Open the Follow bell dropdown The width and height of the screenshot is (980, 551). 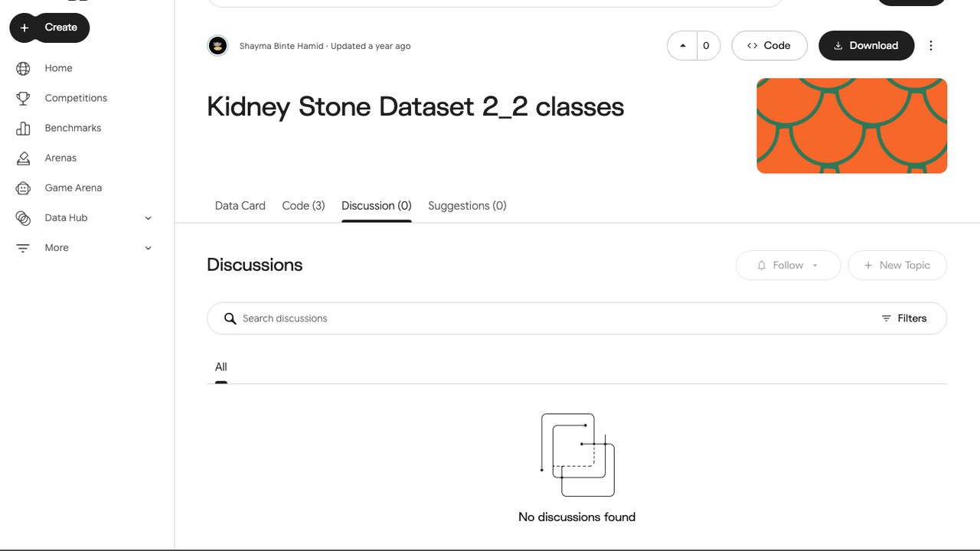[x=788, y=266]
